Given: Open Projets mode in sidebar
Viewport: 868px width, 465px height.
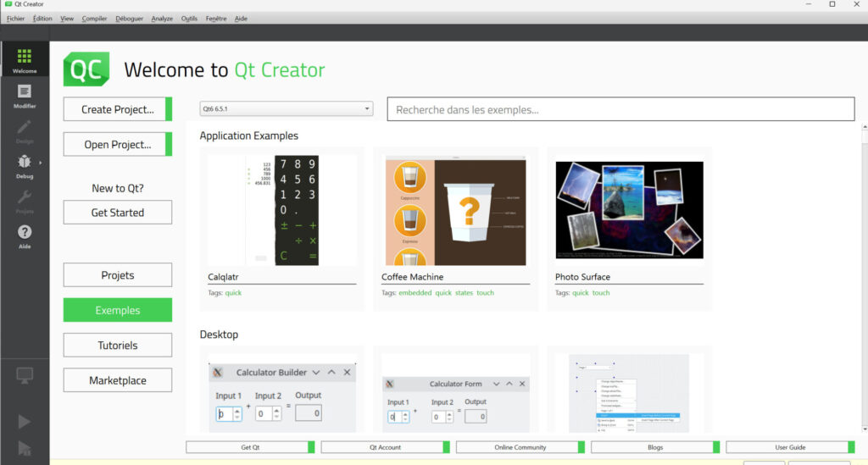Looking at the screenshot, I should pos(25,202).
